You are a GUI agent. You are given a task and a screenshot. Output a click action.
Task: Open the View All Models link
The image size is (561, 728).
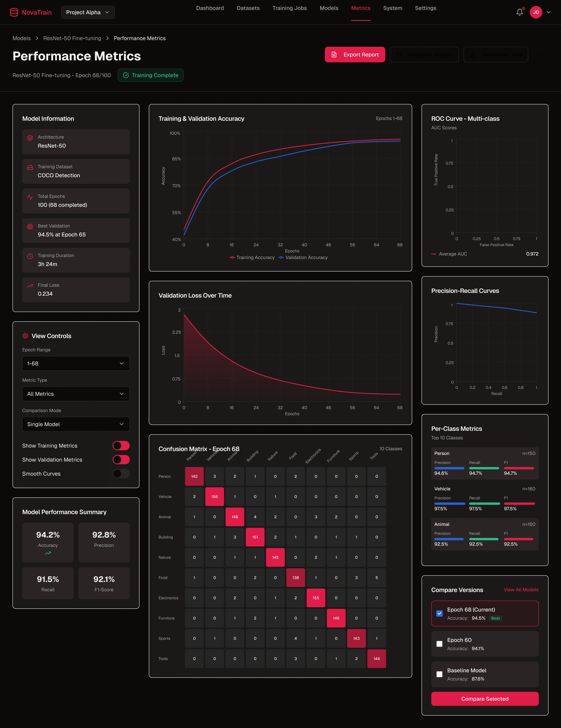[521, 590]
